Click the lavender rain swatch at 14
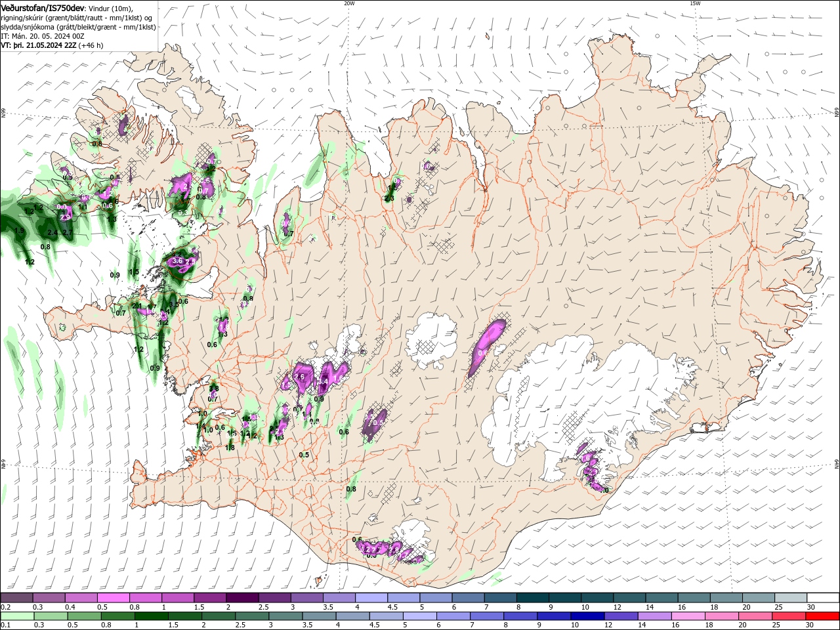 [654, 616]
